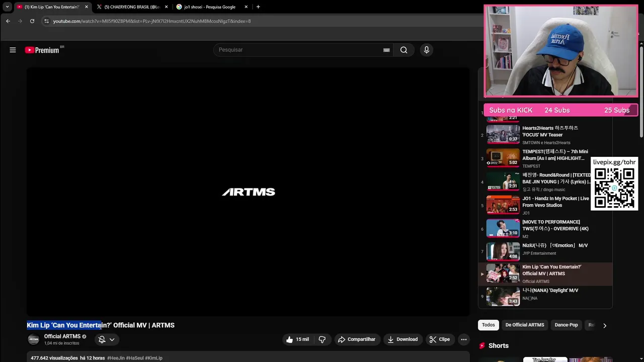
Task: Close the jo1 shosei Google tab
Action: [246, 7]
